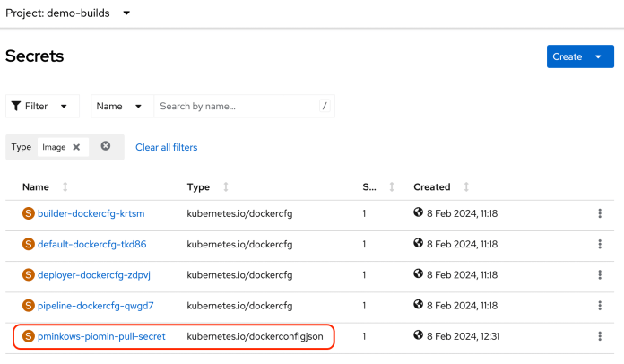This screenshot has width=624, height=364.
Task: Open pminkows-piomin-pull-secret secret
Action: tap(101, 336)
